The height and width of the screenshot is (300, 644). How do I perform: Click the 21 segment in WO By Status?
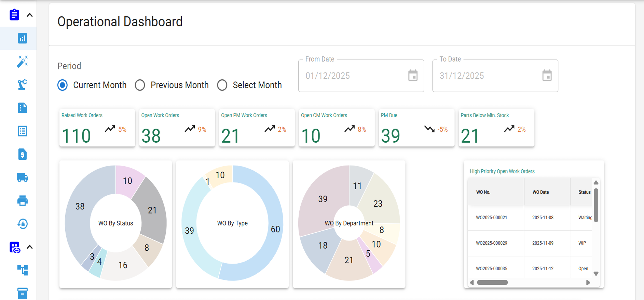click(x=152, y=210)
